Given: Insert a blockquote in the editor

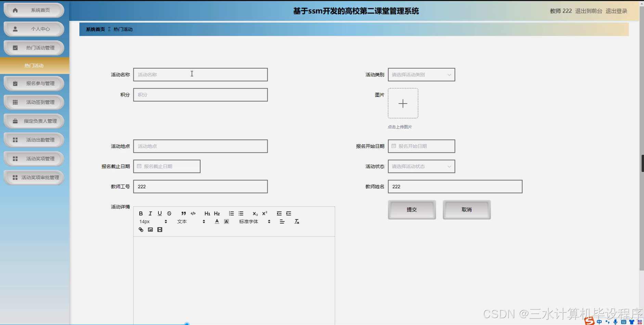Looking at the screenshot, I should point(184,213).
